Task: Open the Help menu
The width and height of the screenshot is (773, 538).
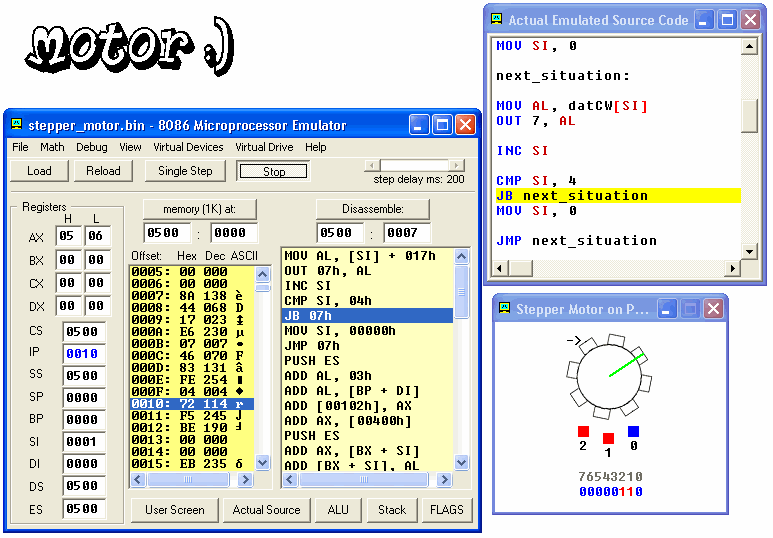Action: coord(316,147)
